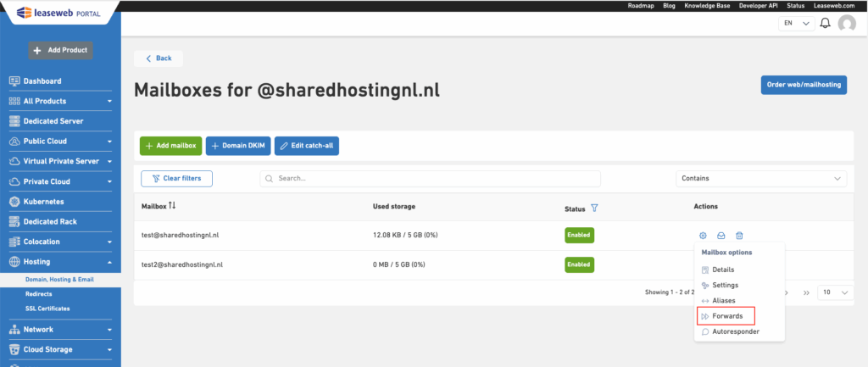This screenshot has height=367, width=868.
Task: Click the Order web/mailhosting button
Action: point(804,86)
